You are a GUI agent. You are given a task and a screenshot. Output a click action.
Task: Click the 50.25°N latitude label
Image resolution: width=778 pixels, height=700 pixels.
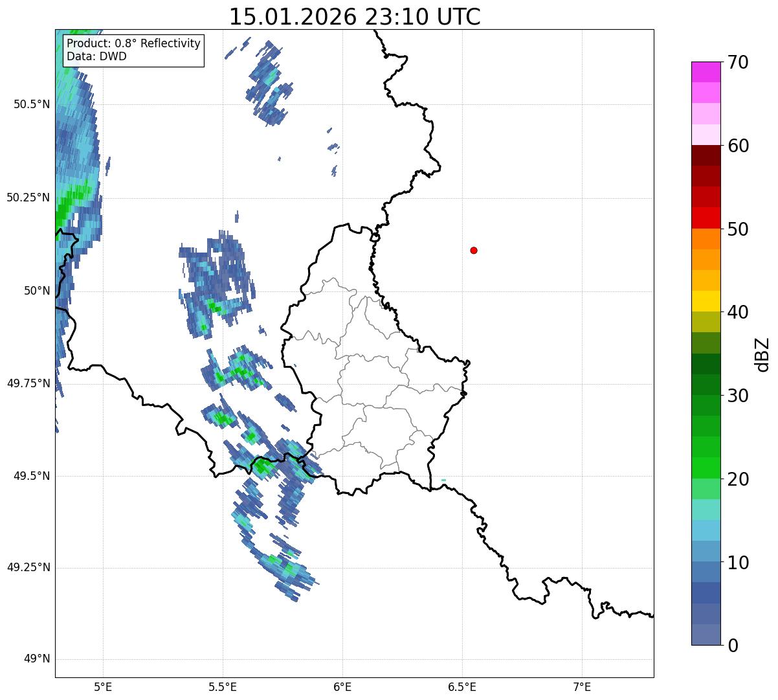point(28,198)
